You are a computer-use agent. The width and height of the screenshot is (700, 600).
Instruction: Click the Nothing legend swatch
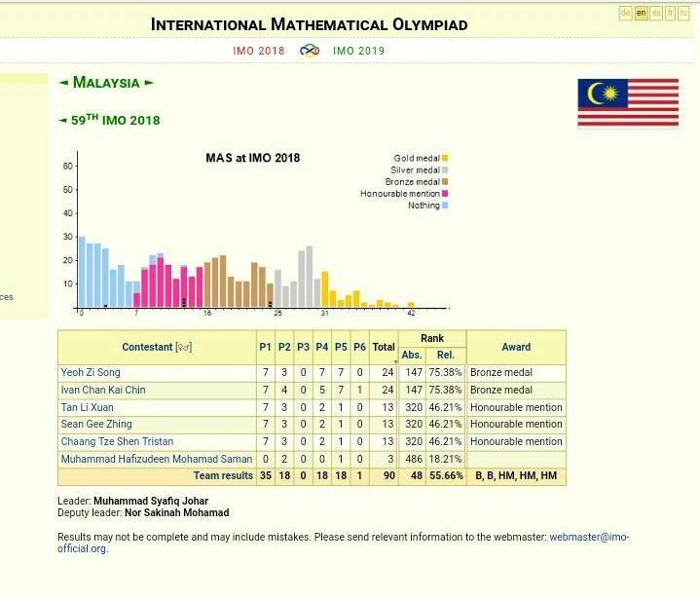point(445,206)
